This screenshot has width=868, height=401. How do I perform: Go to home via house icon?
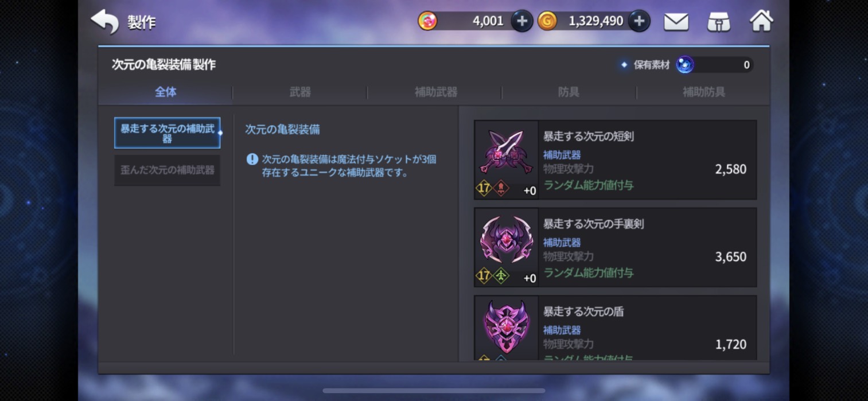[x=761, y=21]
